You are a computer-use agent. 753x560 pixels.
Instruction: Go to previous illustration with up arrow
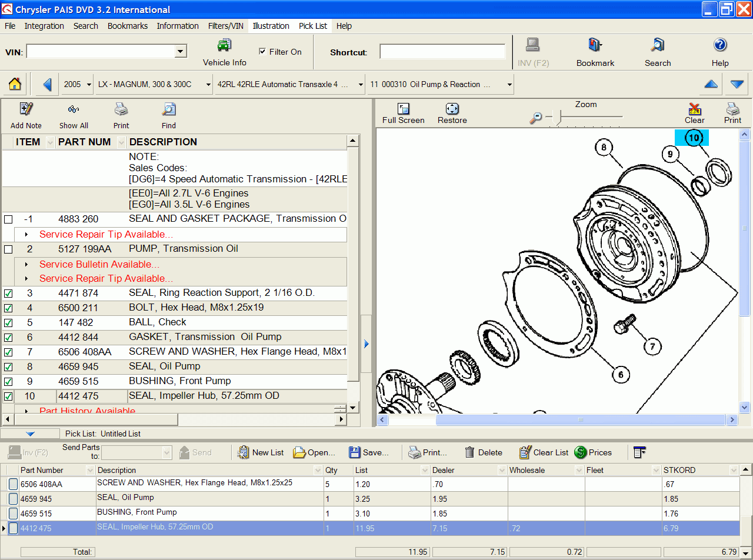point(711,84)
